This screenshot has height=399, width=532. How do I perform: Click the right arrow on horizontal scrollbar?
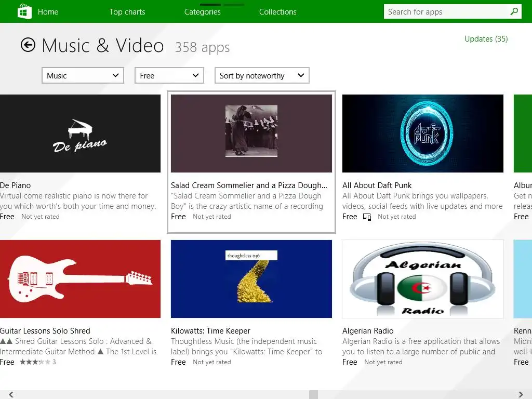[x=521, y=394]
